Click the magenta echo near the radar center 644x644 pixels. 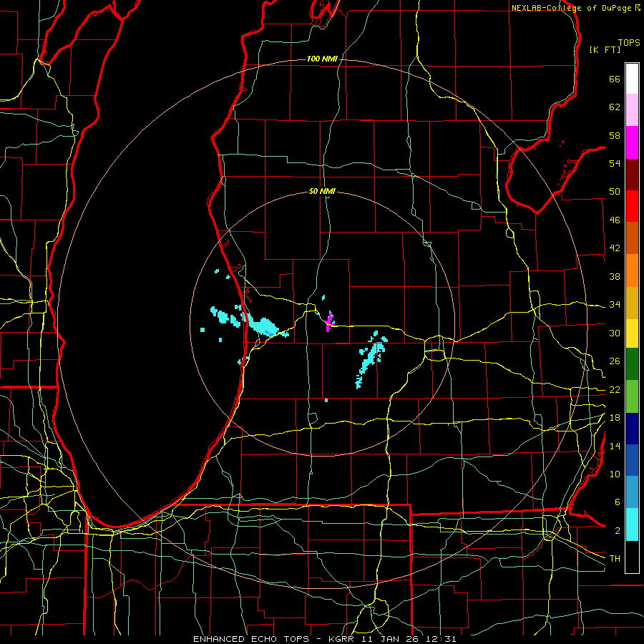click(x=329, y=321)
